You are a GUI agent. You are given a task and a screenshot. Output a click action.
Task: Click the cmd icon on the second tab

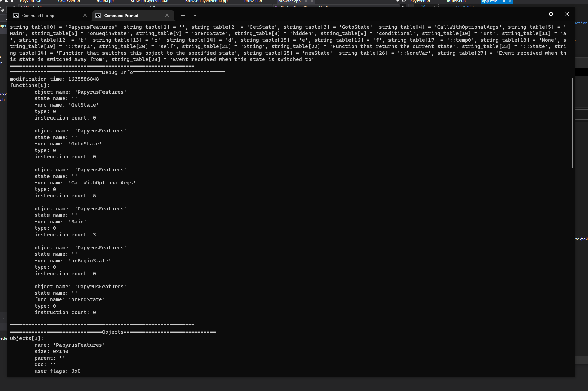pos(98,16)
